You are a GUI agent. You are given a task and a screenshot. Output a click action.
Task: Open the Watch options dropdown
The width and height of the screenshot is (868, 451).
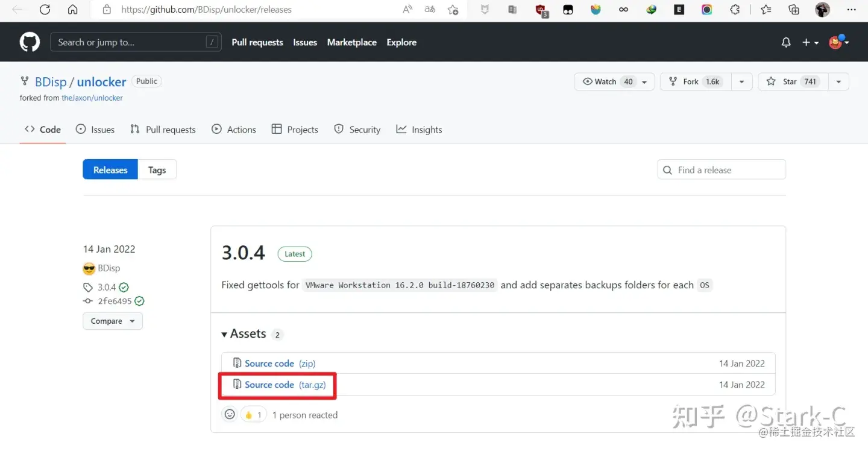pos(645,82)
